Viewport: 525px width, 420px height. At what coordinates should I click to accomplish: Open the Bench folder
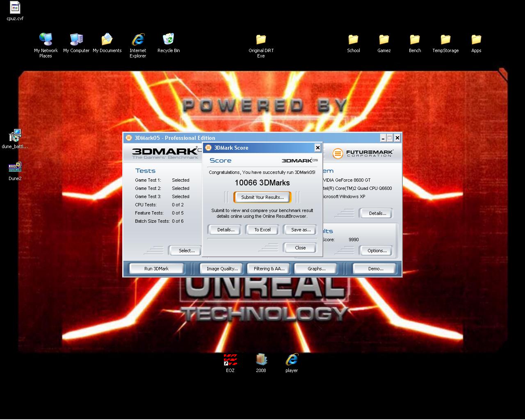(x=415, y=39)
